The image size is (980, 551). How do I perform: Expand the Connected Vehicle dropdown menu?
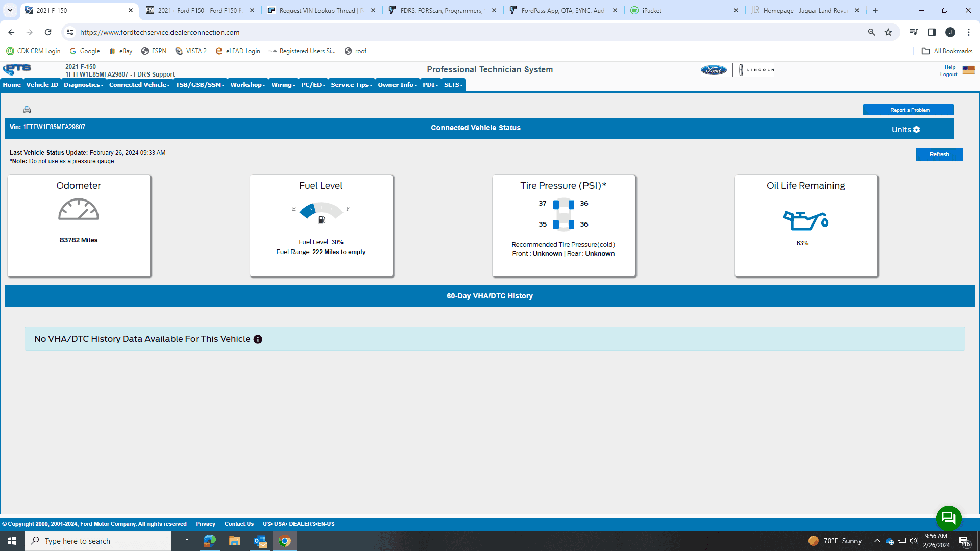coord(139,85)
